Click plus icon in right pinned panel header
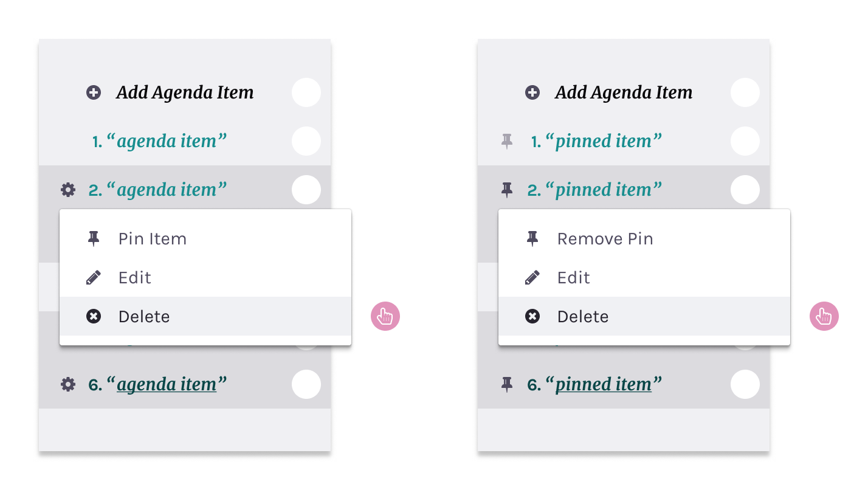The width and height of the screenshot is (868, 501). (x=532, y=92)
